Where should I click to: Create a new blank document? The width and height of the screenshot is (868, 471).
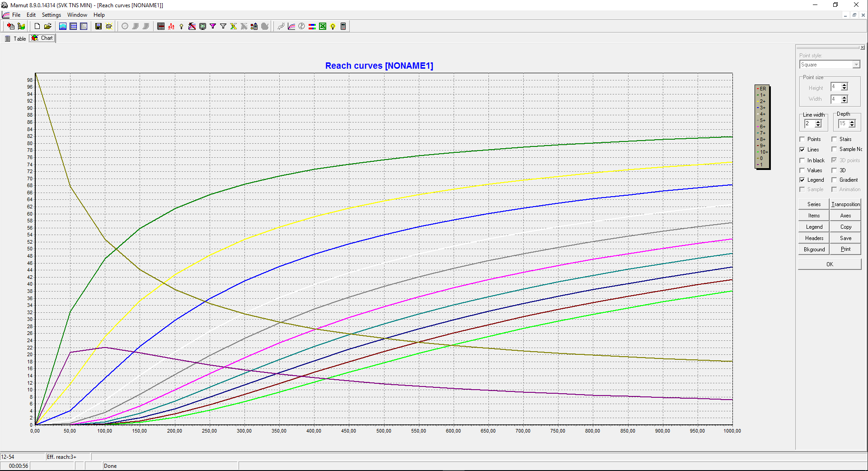38,26
